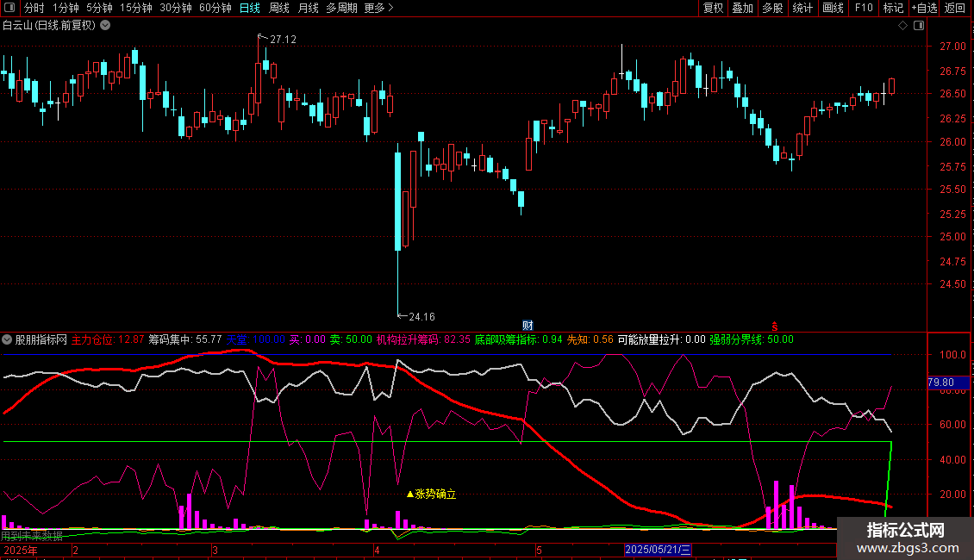Screen dimensions: 974x560
Task: Click the 机构拉升筹码 82.35 indicator value
Action: (423, 339)
